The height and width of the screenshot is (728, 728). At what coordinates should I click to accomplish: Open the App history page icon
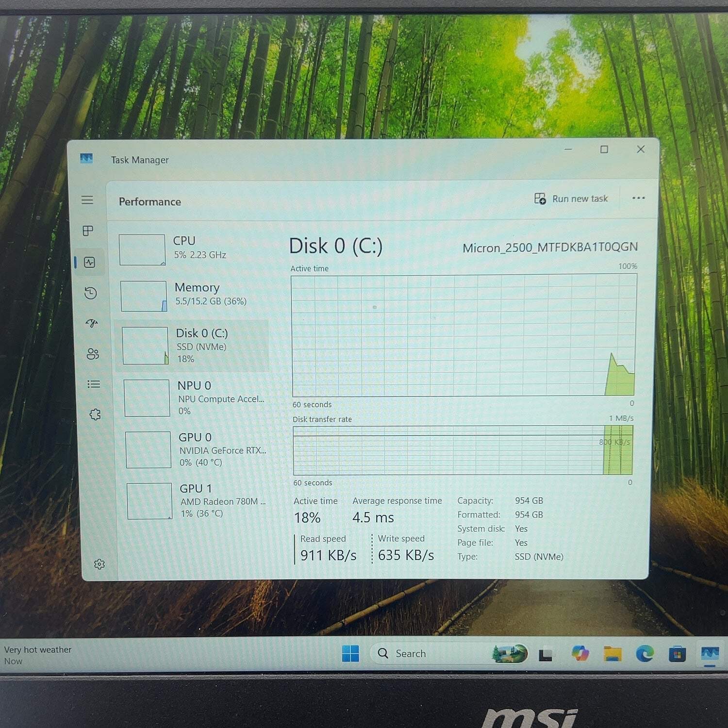point(90,293)
